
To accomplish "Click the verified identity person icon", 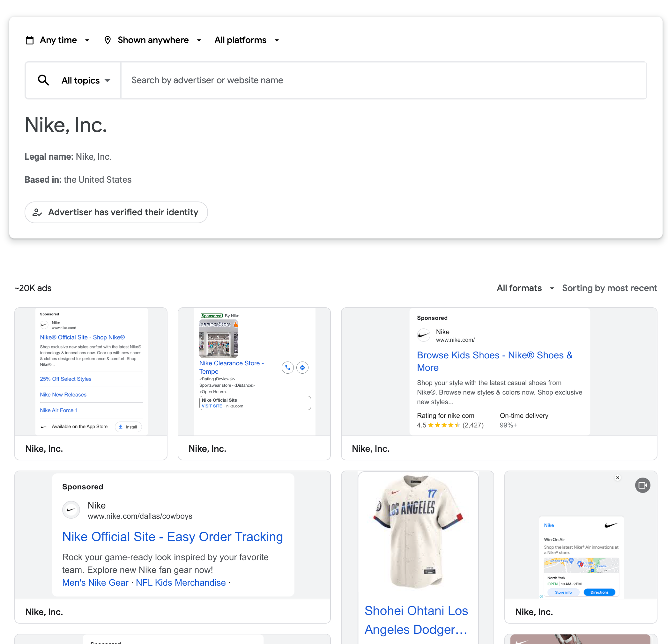I will coord(37,213).
